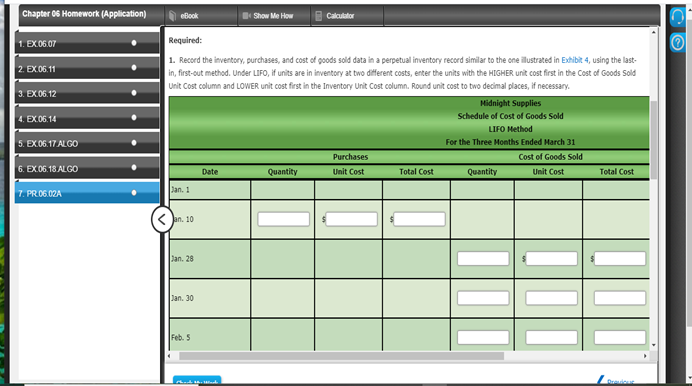Click Feb. 5 COGS Quantity field

[x=483, y=337]
